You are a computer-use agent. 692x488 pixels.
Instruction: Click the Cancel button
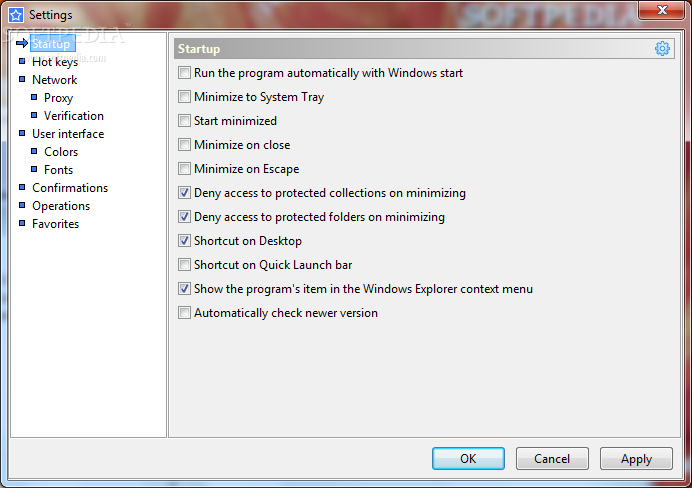[552, 458]
